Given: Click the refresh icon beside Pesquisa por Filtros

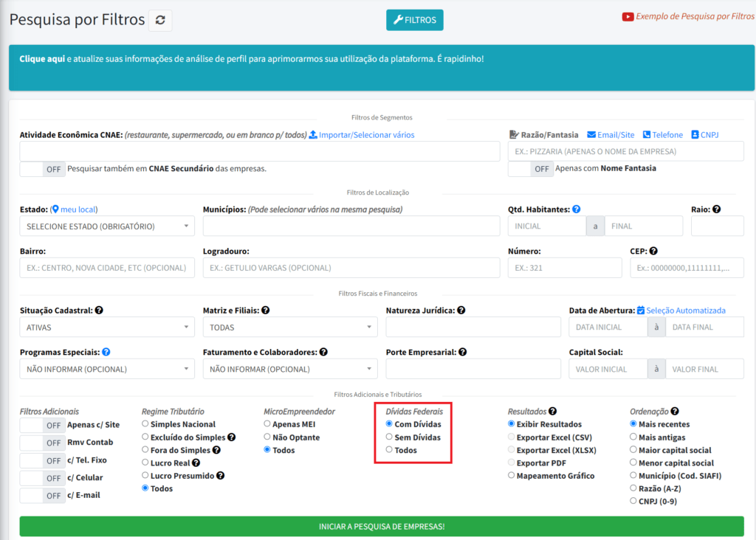Looking at the screenshot, I should (160, 21).
